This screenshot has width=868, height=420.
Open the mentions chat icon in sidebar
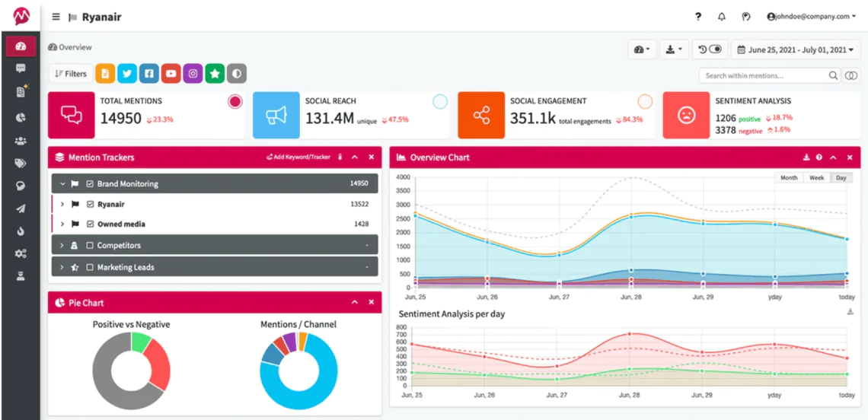(x=21, y=68)
